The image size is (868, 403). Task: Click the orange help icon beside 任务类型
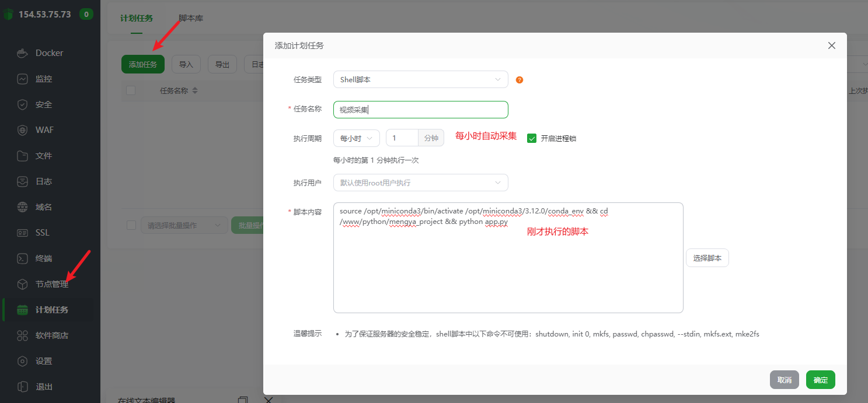[x=520, y=80]
